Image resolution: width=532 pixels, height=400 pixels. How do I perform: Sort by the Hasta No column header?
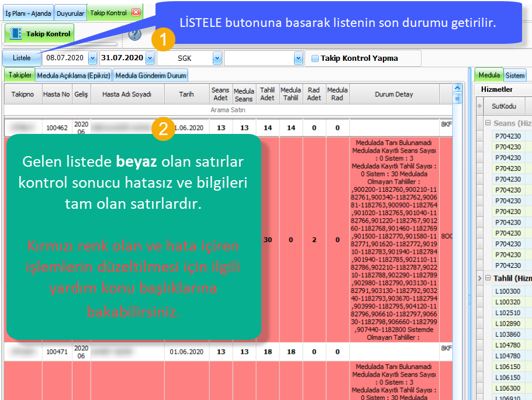pyautogui.click(x=57, y=94)
